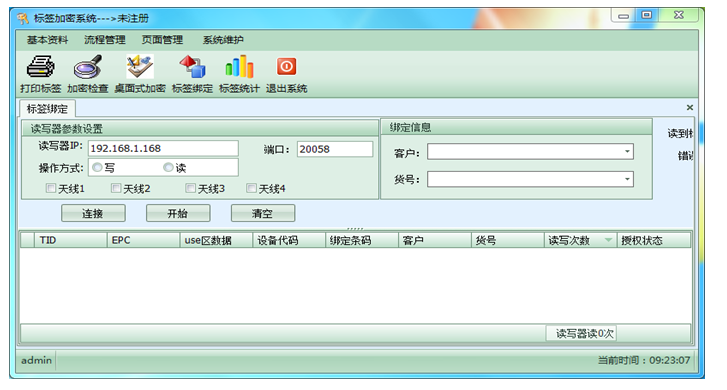727x390 pixels.
Task: Click the 开始 button
Action: point(178,213)
